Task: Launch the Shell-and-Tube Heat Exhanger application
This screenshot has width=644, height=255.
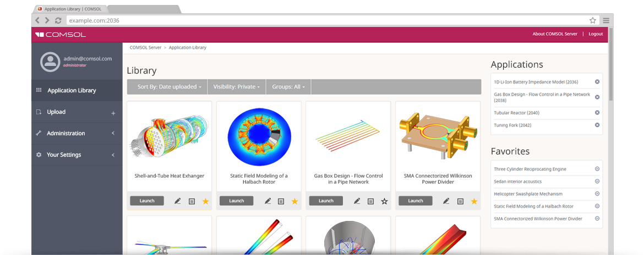Action: coord(147,201)
